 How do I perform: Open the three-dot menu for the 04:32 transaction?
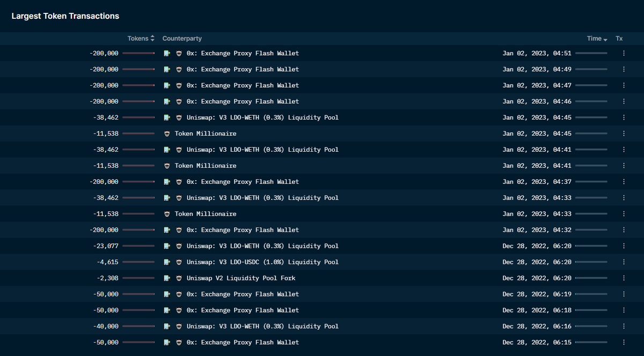pyautogui.click(x=624, y=230)
